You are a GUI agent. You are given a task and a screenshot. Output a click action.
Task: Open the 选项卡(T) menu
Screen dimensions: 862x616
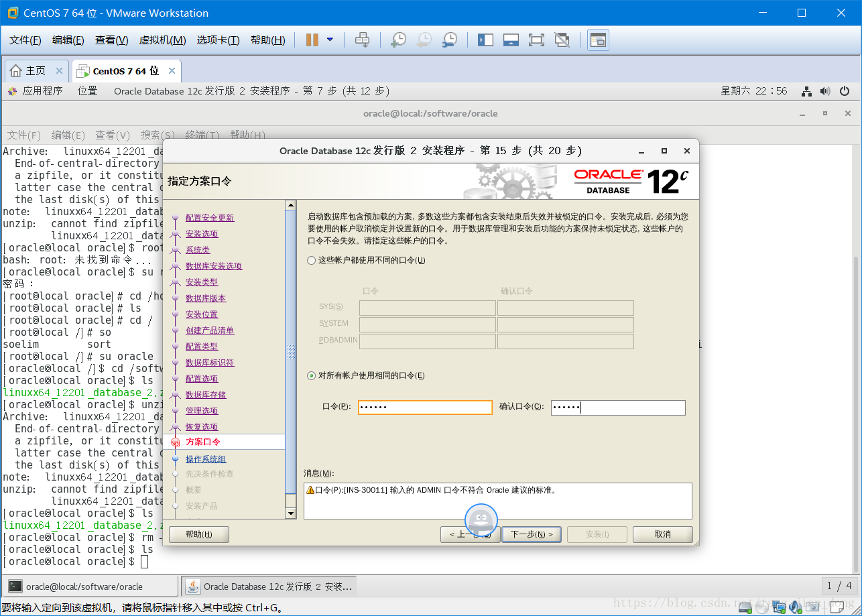point(218,40)
